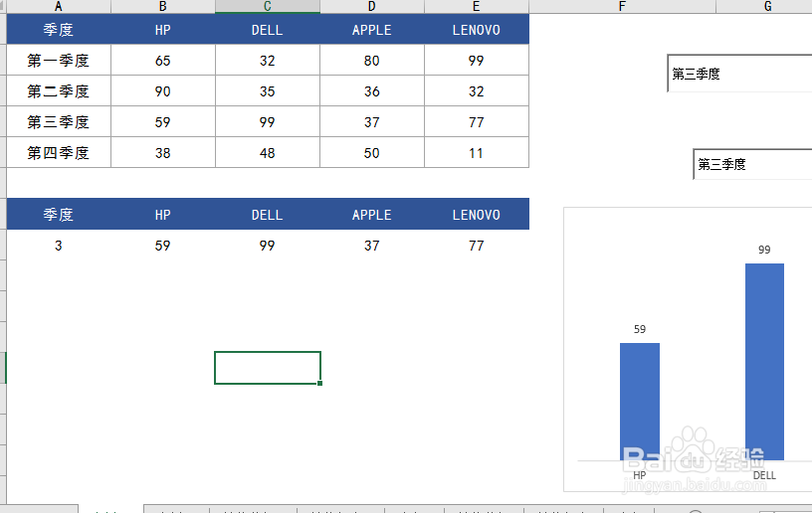
Task: Select column D header
Action: click(x=372, y=6)
